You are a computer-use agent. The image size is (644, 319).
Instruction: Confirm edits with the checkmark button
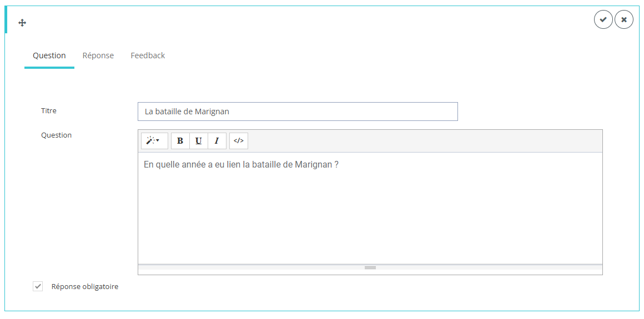click(603, 19)
